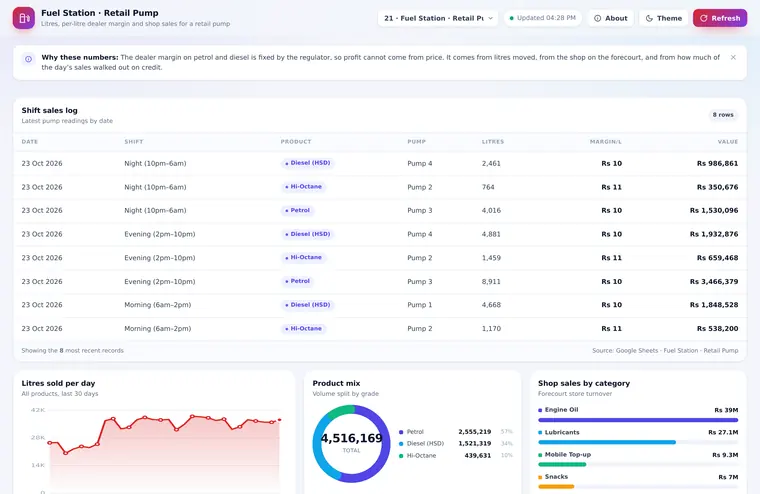Select the Rs 350,676 value cell
The image size is (760, 494).
coord(717,187)
